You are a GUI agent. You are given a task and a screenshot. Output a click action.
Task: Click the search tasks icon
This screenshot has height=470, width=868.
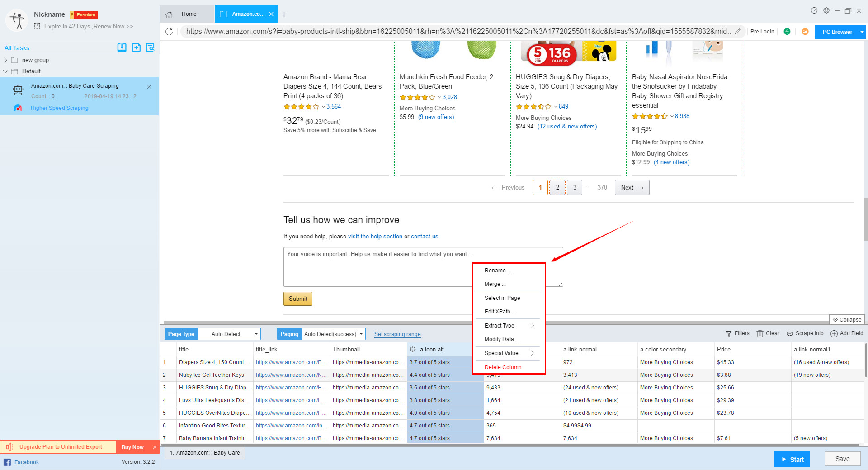[x=151, y=47]
